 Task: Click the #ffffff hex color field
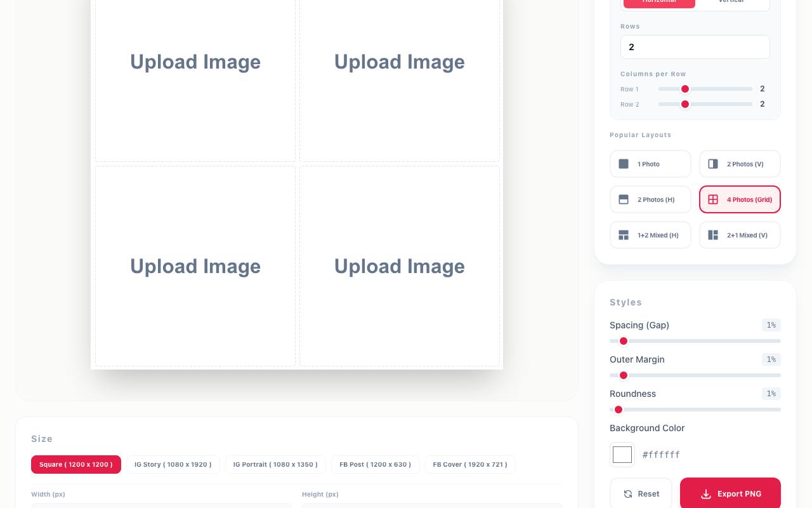[661, 455]
